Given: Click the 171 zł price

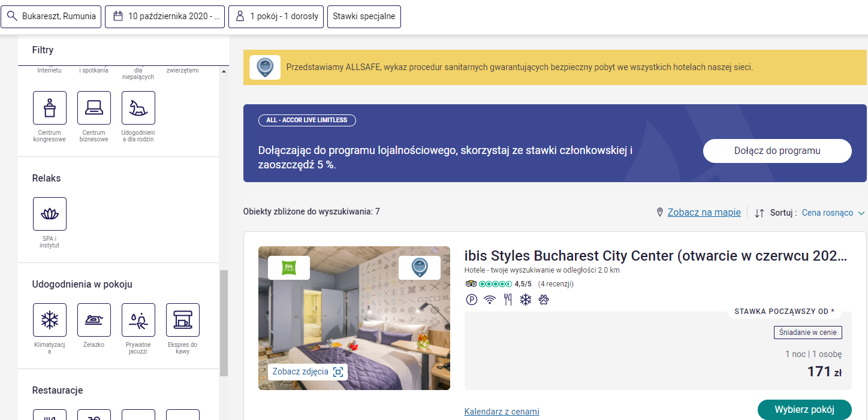Looking at the screenshot, I should pos(824,371).
